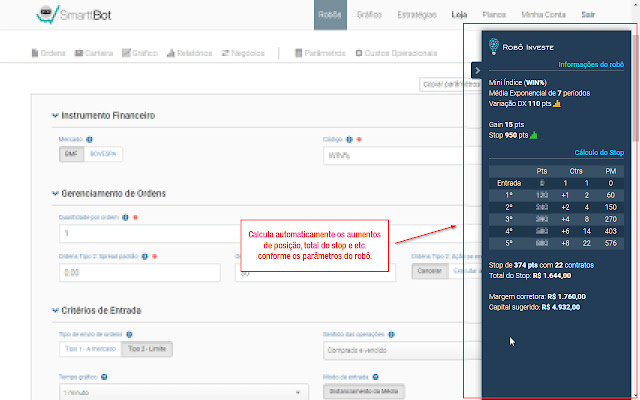Click PM value 403 in 4ª row

[611, 231]
